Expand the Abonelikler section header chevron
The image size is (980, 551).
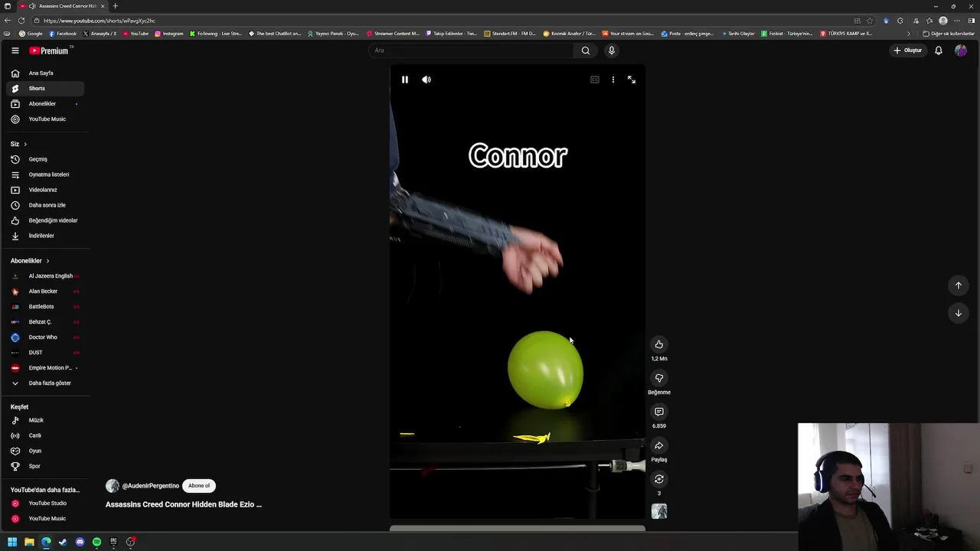47,261
